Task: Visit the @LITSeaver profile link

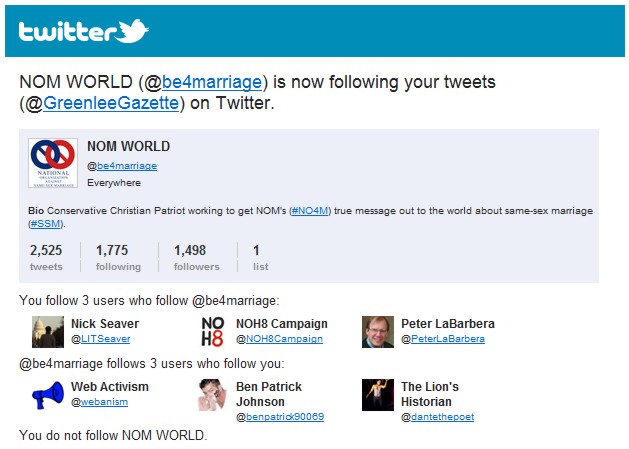Action: [x=106, y=339]
